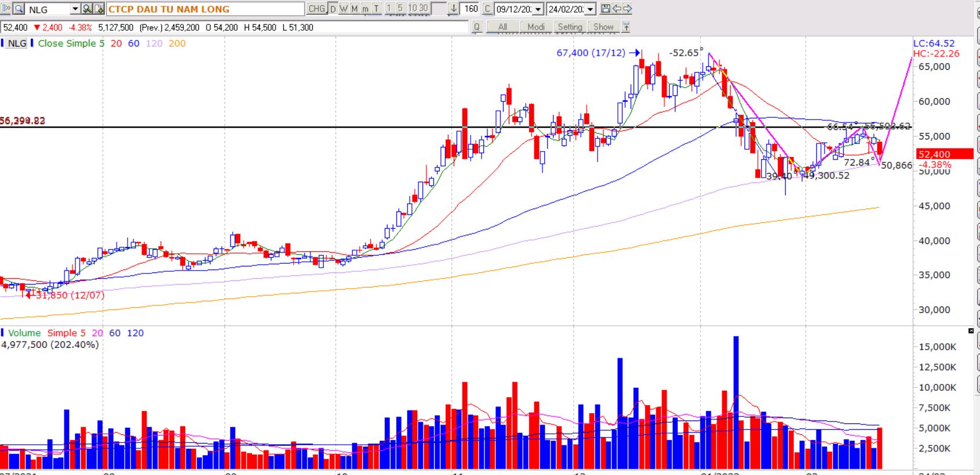Click the magnifier symbol search icon
This screenshot has width=980, height=475.
coord(19,9)
